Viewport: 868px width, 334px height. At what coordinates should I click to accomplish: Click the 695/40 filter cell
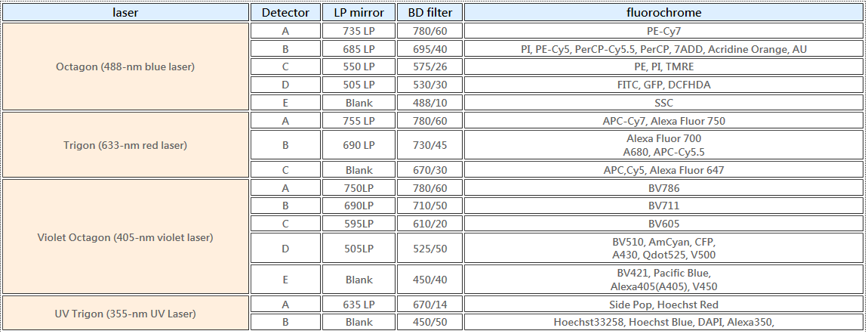[x=429, y=49]
